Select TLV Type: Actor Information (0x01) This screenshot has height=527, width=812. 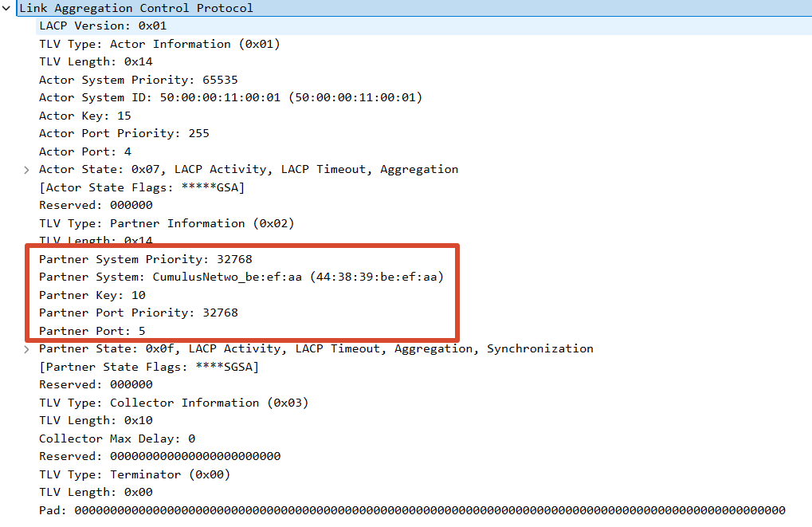(x=159, y=44)
